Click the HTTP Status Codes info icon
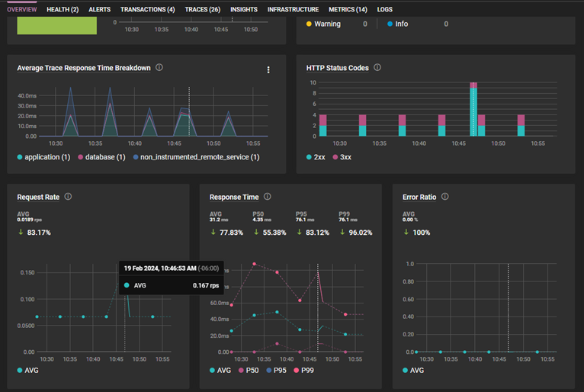 [377, 67]
